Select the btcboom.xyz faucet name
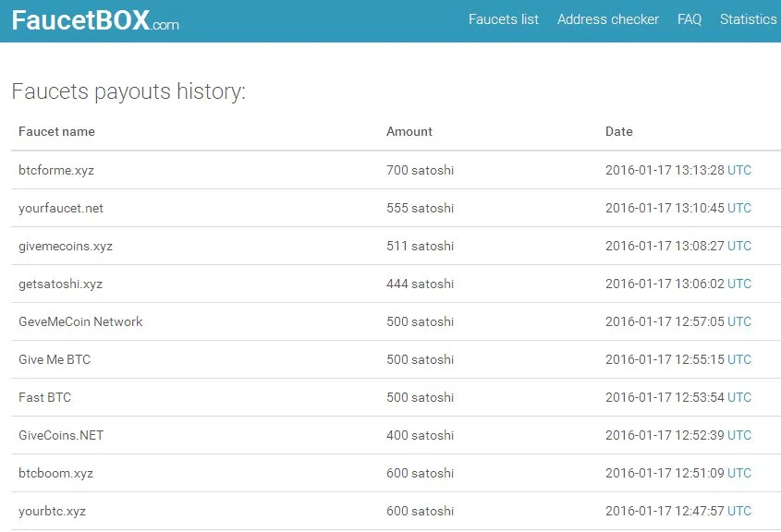The image size is (781, 532). pos(55,473)
